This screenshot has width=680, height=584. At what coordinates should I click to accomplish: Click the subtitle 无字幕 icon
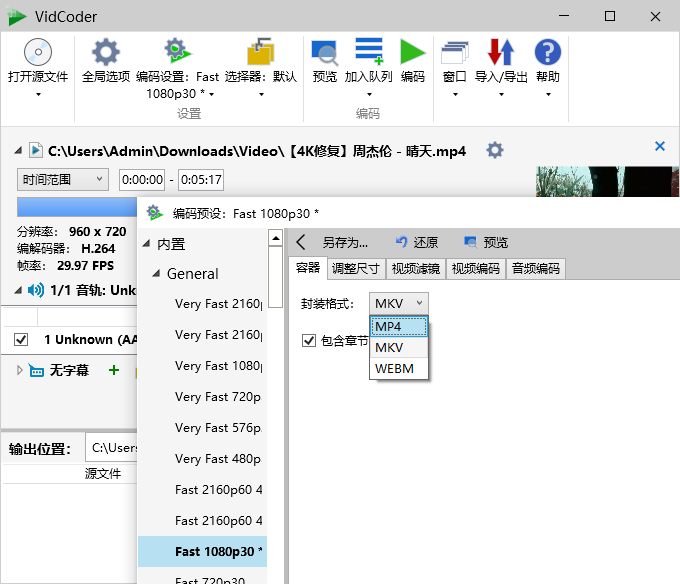pyautogui.click(x=36, y=370)
